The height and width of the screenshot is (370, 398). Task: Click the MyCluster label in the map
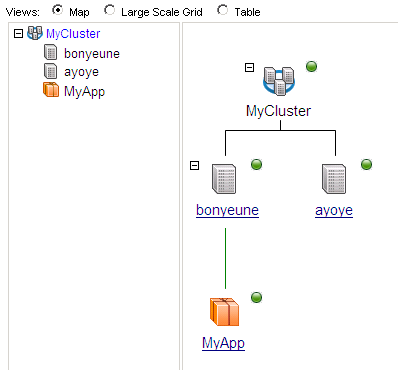tap(278, 111)
